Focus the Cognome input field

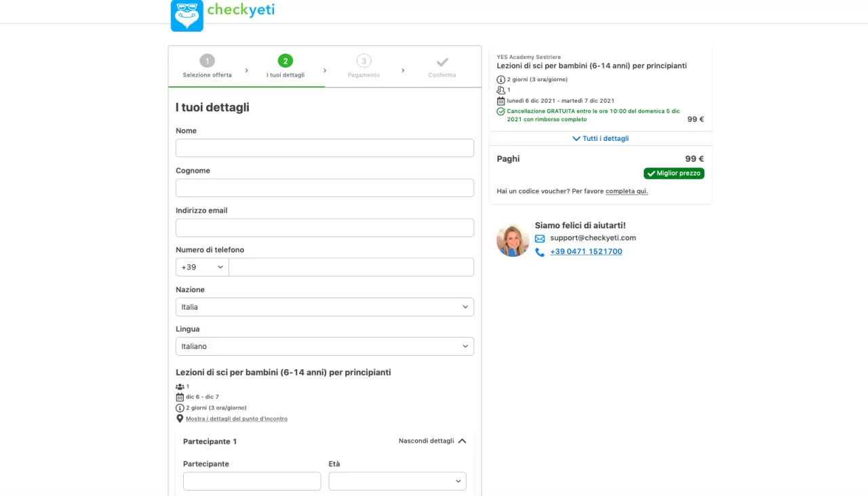[325, 188]
